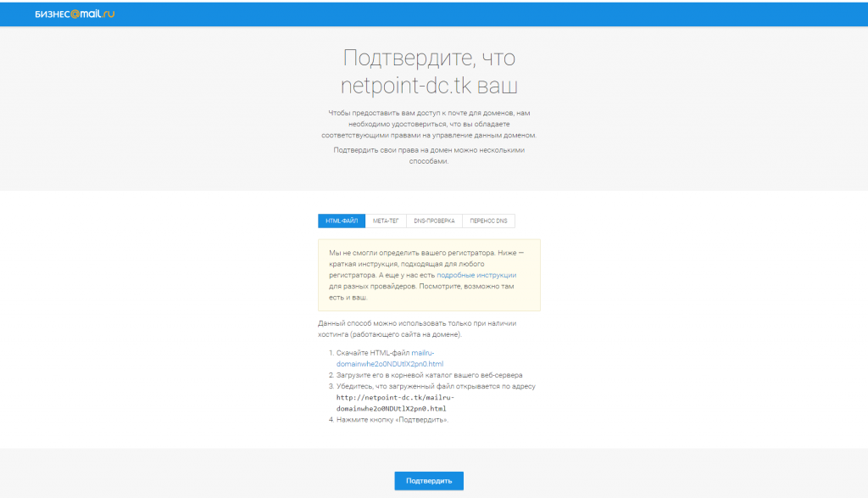Click the empty blue header bar area
Image resolution: width=868 pixels, height=498 pixels.
click(509, 14)
